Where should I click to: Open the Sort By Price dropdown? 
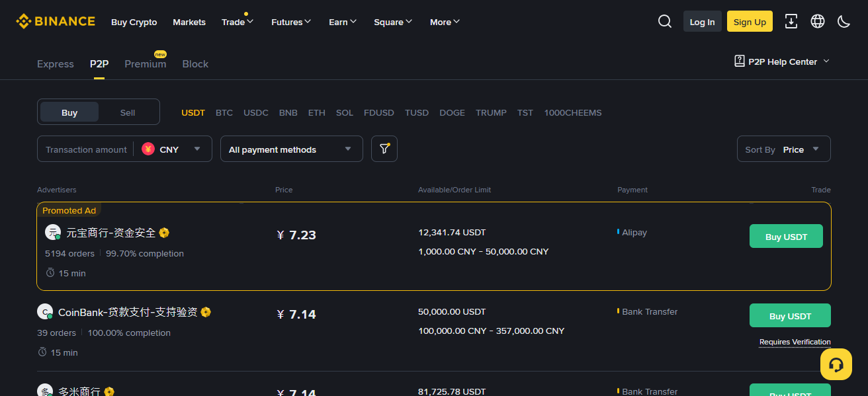783,149
